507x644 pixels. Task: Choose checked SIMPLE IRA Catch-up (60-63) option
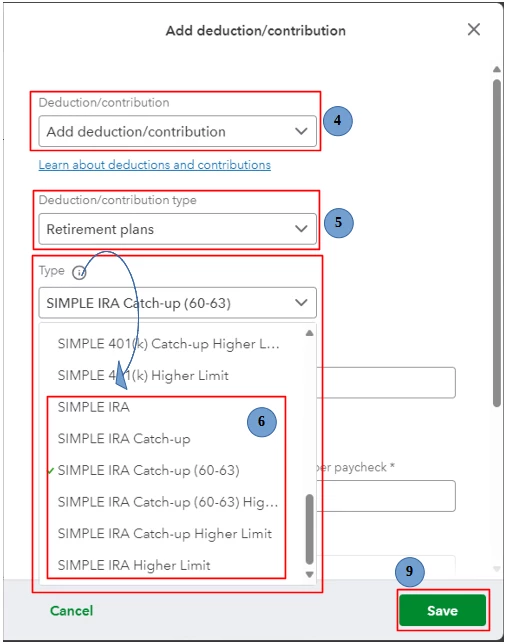(x=148, y=470)
